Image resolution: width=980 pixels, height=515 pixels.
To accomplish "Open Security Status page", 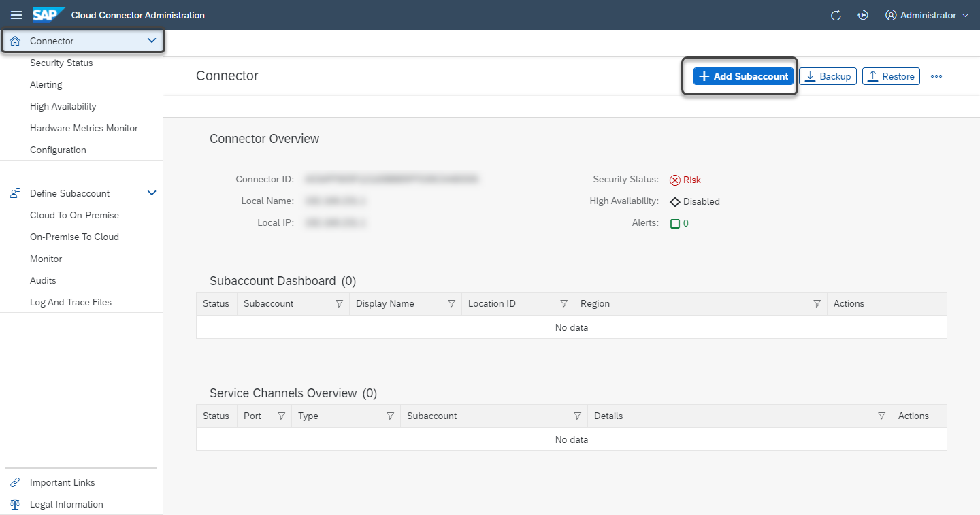I will (x=61, y=63).
